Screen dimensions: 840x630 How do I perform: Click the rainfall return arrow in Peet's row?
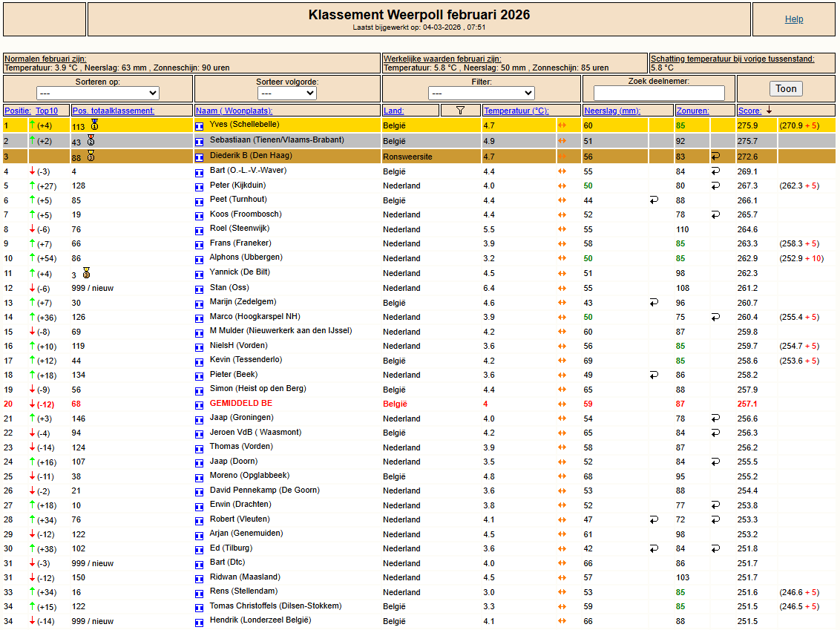653,200
